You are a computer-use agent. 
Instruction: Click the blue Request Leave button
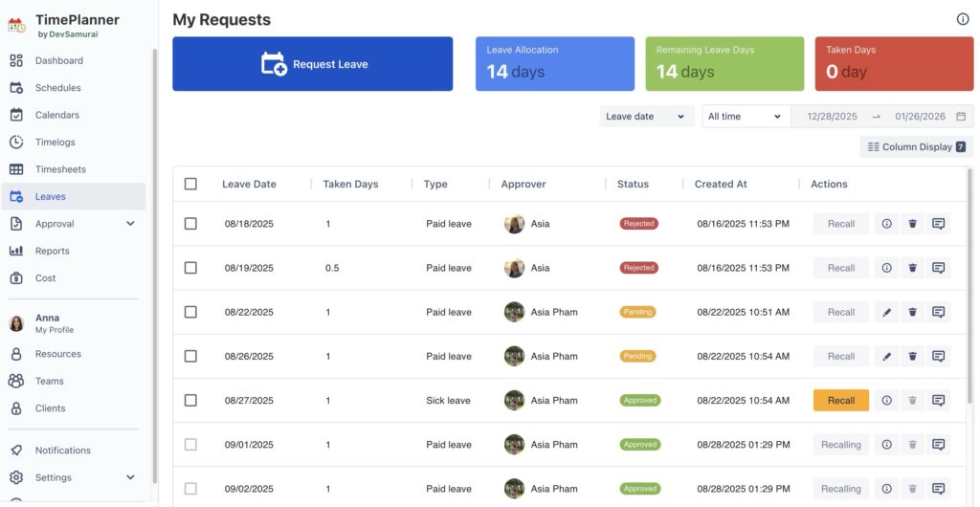click(x=312, y=64)
